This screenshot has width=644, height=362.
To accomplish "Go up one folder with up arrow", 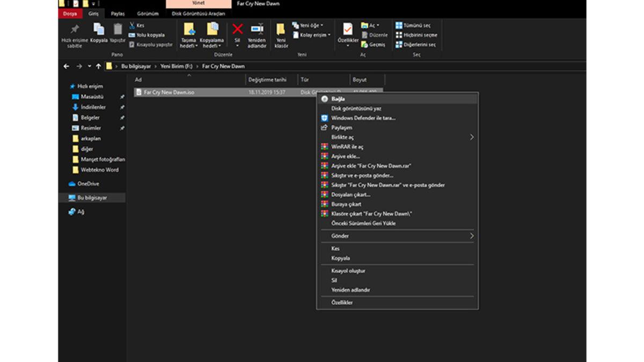I will [x=98, y=67].
